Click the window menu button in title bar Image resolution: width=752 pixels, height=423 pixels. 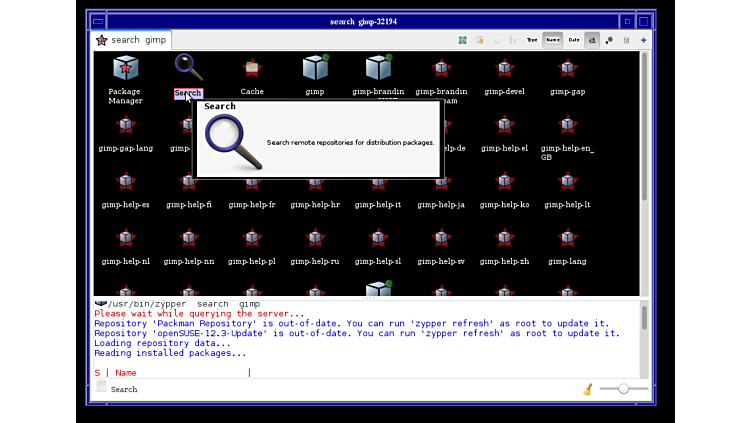tap(98, 21)
